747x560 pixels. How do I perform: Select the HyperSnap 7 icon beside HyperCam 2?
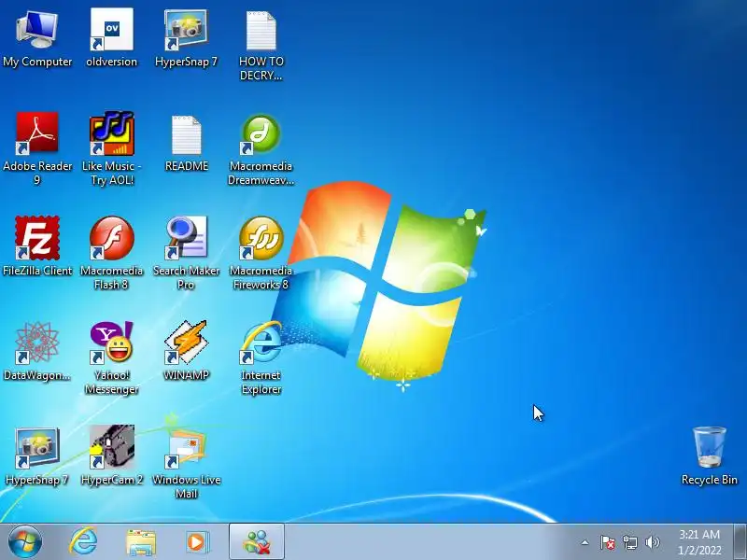[37, 456]
